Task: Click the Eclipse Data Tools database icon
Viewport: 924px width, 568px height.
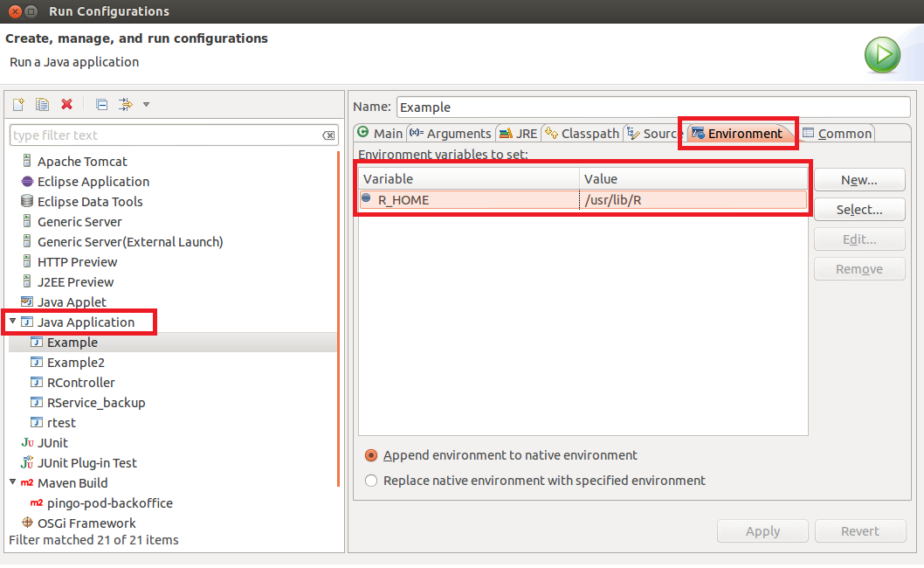Action: click(x=27, y=201)
